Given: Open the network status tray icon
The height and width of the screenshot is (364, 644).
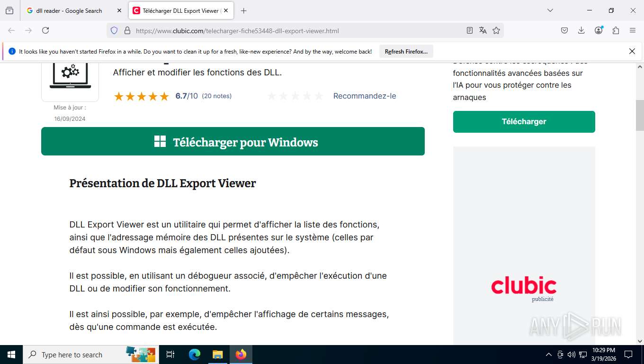Looking at the screenshot, I should pos(583,355).
